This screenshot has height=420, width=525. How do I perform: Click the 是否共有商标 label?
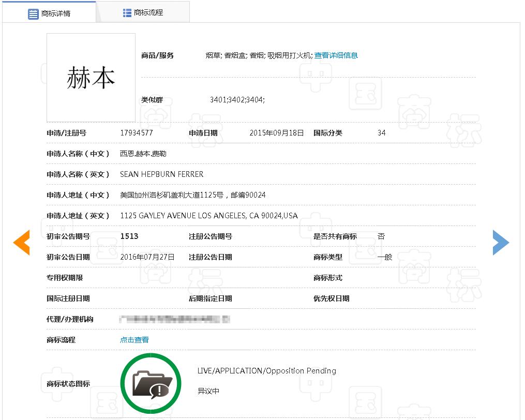pyautogui.click(x=335, y=236)
